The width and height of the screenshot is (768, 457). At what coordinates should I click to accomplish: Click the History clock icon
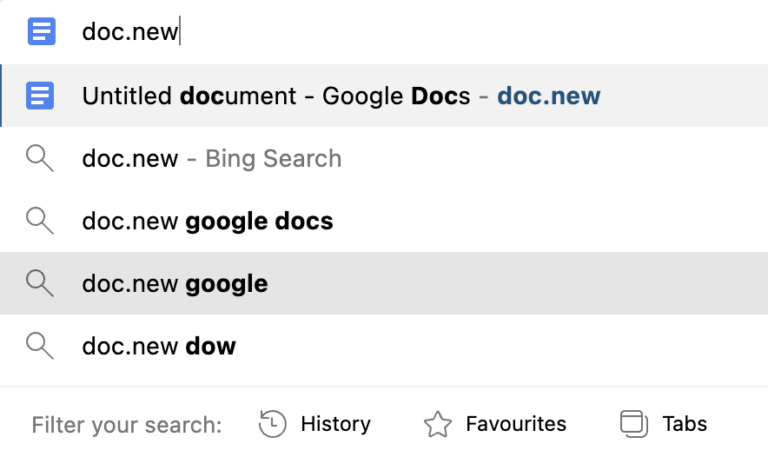coord(272,424)
